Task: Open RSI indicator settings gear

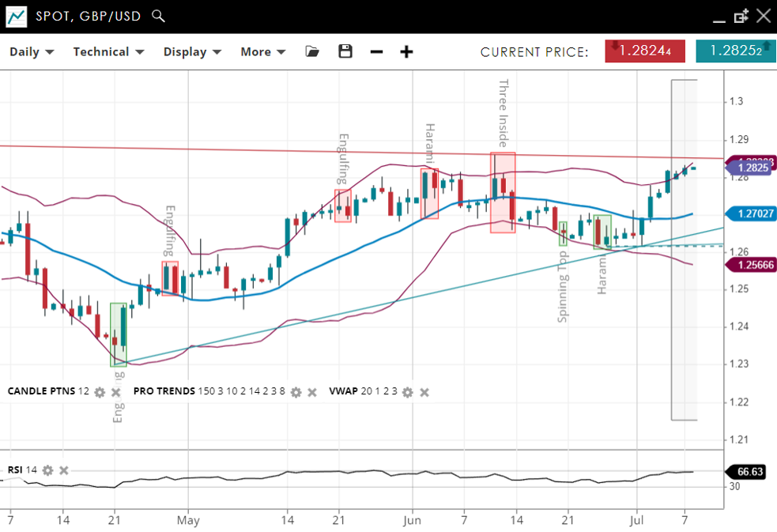Action: (x=47, y=470)
